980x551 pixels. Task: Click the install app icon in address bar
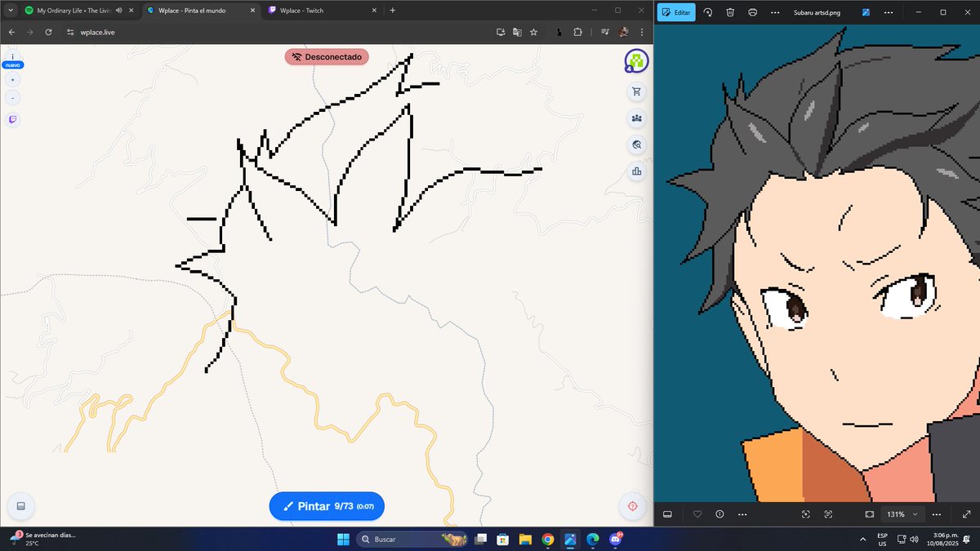(501, 32)
